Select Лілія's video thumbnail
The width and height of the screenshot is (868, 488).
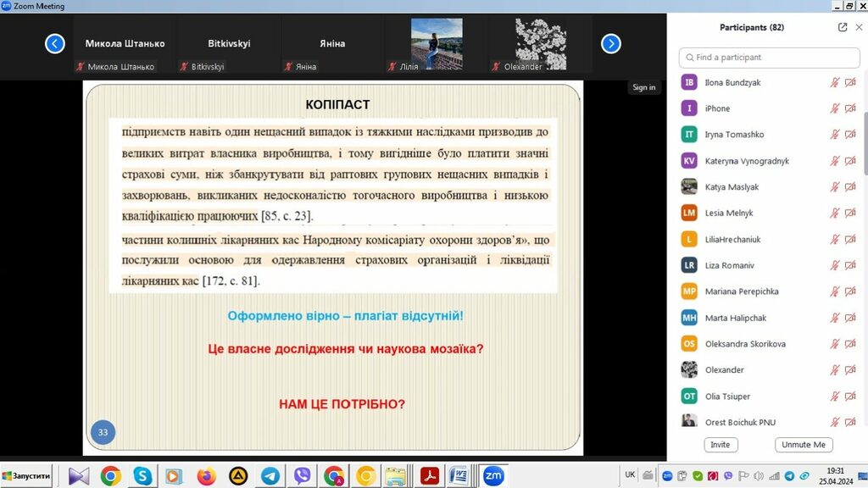(x=437, y=44)
